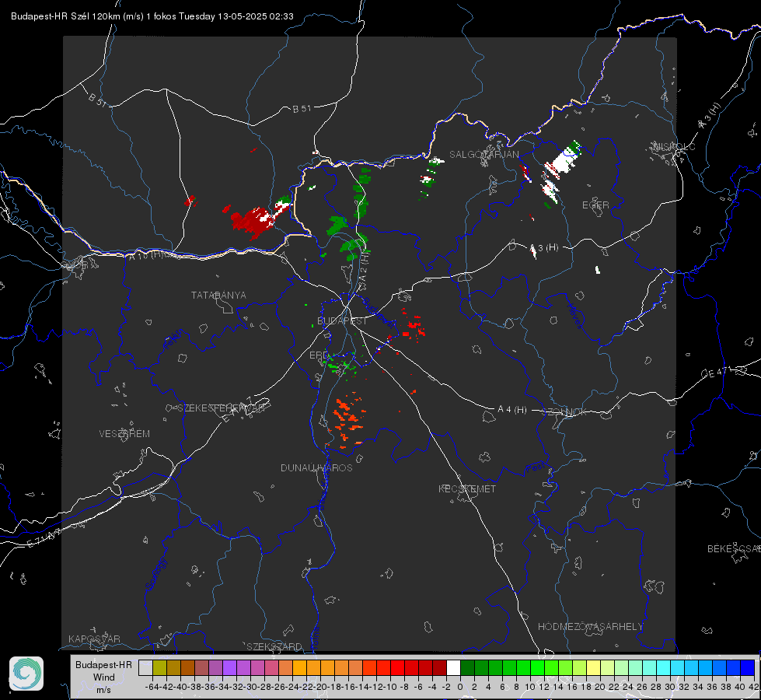This screenshot has width=761, height=700.
Task: Click the bright green swatch between 10 and 12
Action: coord(537,667)
